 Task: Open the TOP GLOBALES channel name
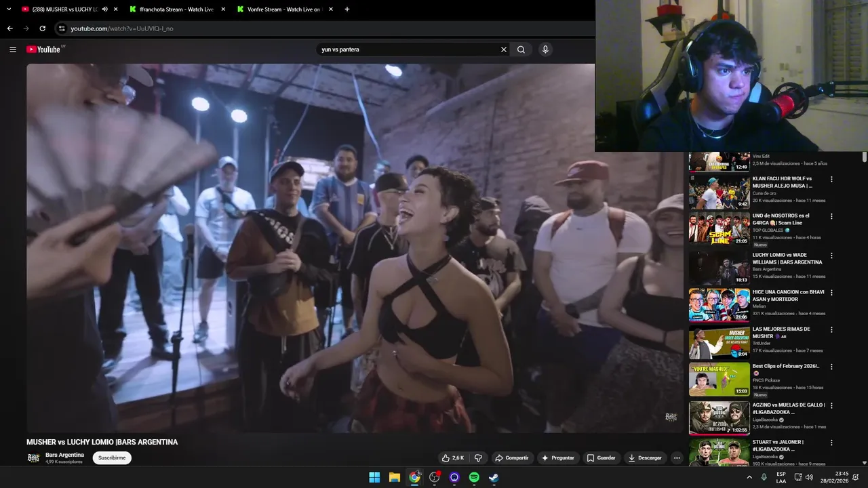click(x=768, y=230)
